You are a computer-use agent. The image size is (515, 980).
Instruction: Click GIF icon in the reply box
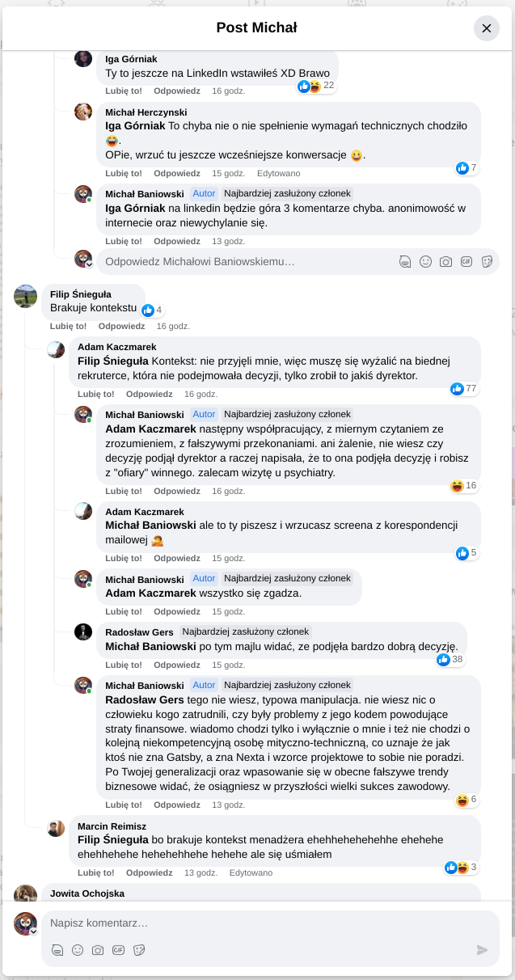[x=466, y=261]
